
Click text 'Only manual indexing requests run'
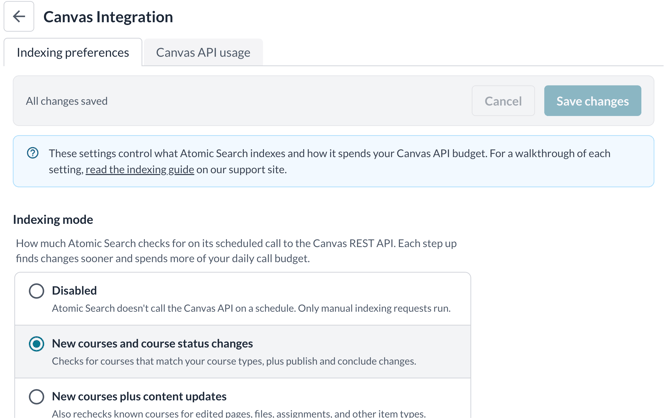pos(374,308)
